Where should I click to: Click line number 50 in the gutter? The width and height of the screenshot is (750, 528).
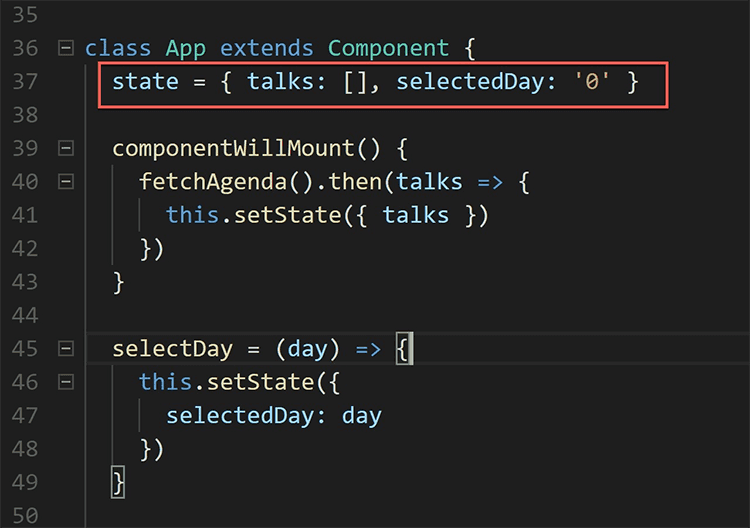pos(27,516)
